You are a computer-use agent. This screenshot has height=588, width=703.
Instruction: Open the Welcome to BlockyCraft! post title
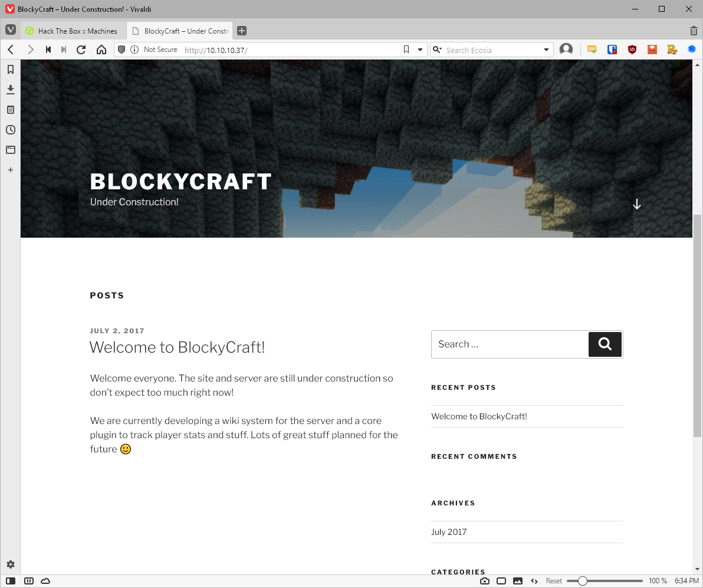[x=177, y=347]
